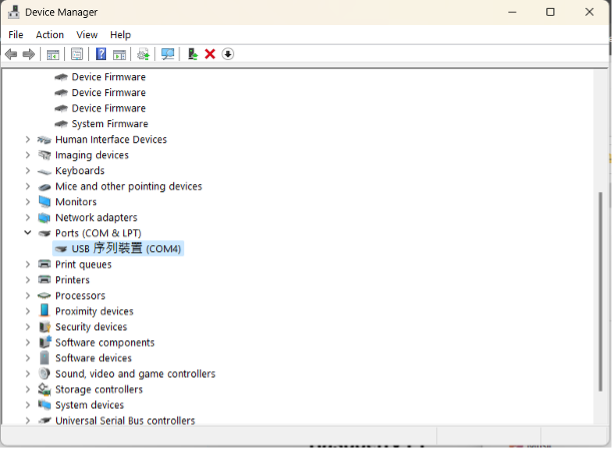Click the Update device driver icon
Screen dimensions: 613x449
pos(193,54)
